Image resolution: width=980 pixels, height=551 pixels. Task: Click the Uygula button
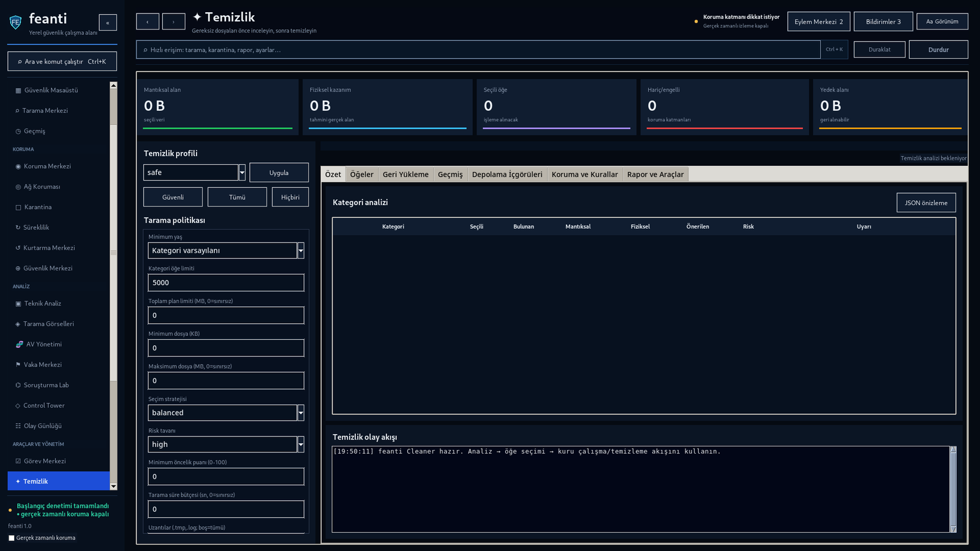tap(279, 173)
